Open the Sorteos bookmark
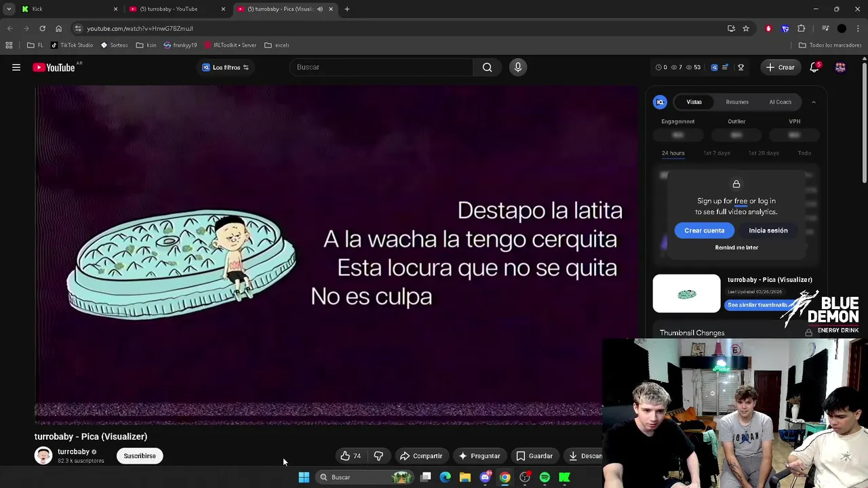The image size is (868, 488). pos(114,45)
